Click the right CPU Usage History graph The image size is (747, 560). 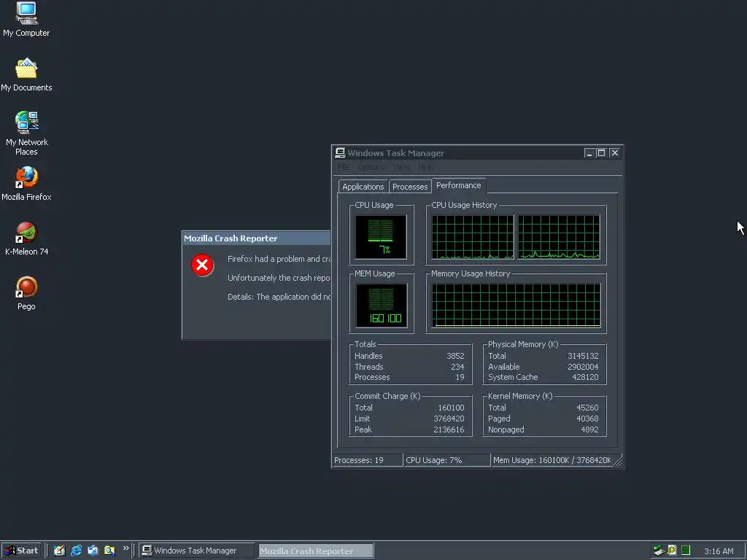pos(559,237)
